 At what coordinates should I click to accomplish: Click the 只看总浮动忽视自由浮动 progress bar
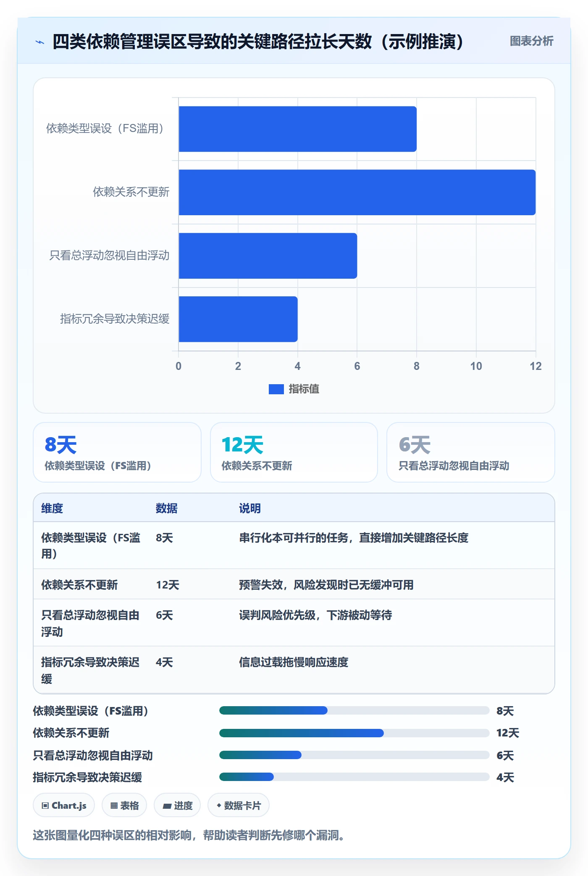354,755
